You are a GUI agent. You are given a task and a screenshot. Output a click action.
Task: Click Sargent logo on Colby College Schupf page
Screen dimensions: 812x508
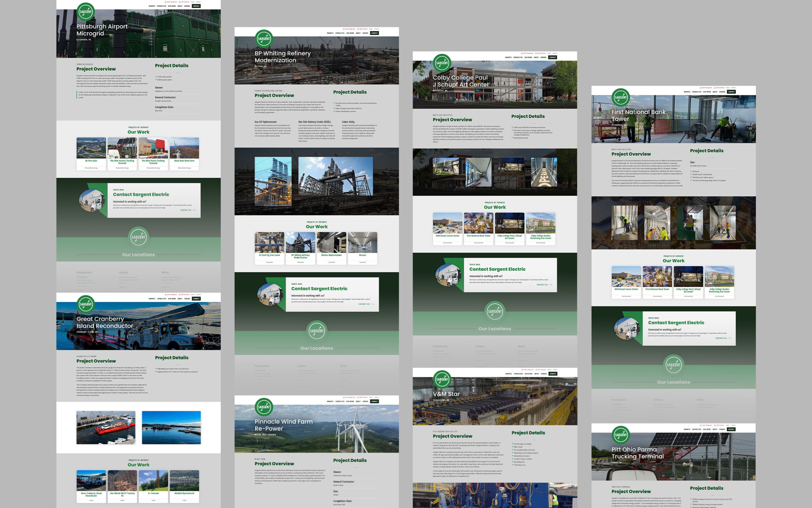click(442, 63)
